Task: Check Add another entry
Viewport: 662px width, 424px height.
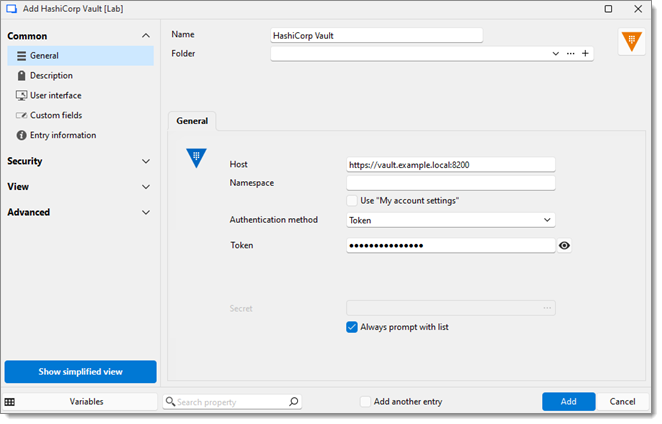Action: 365,402
